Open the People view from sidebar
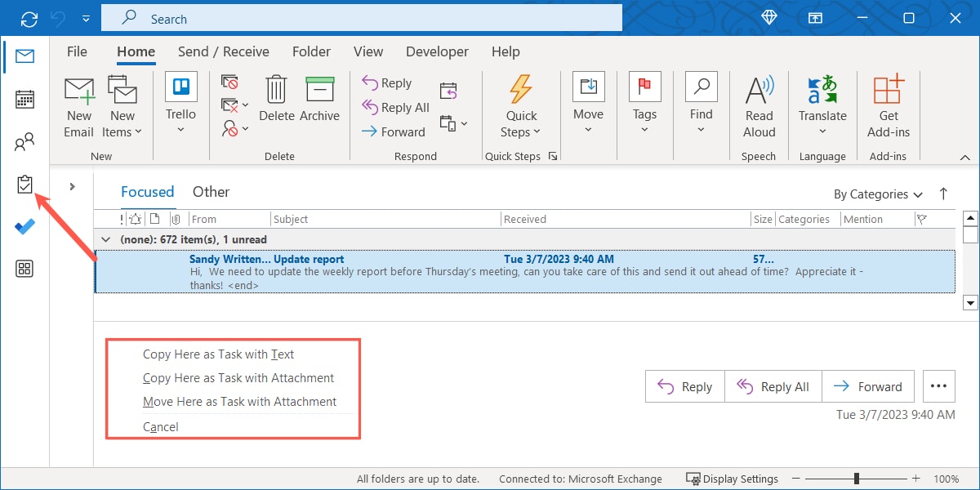This screenshot has width=980, height=490. pyautogui.click(x=24, y=141)
